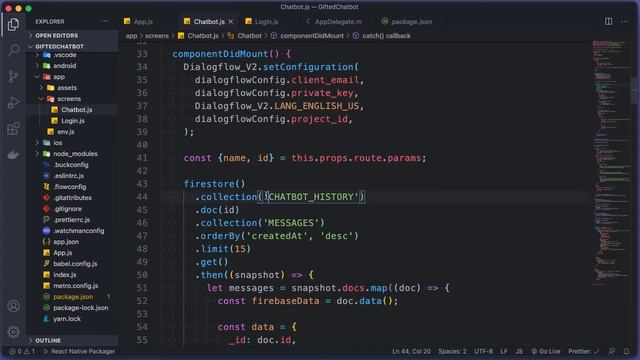Click the Split Editor icon
This screenshot has width=640, height=360.
click(x=608, y=21)
